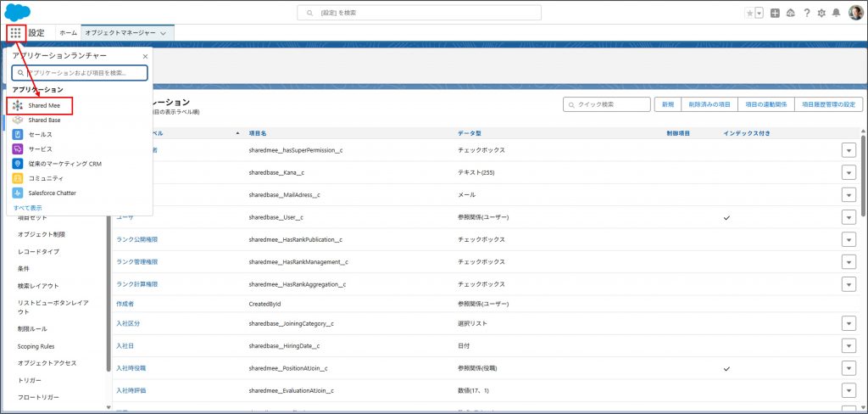868x414 pixels.
Task: Open the App Launcher grid icon
Action: 16,32
